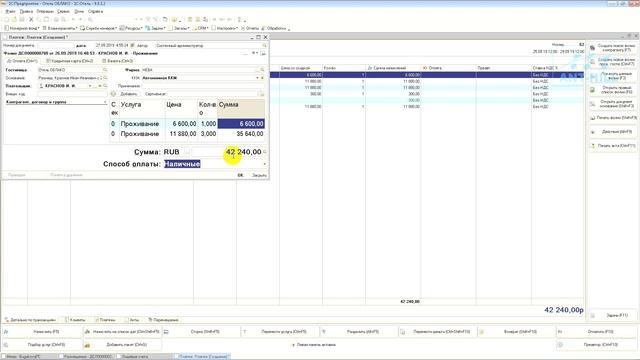Viewport: 640px width, 360px height.
Task: Click the magnifier icon in the Фирма field
Action: [262, 70]
